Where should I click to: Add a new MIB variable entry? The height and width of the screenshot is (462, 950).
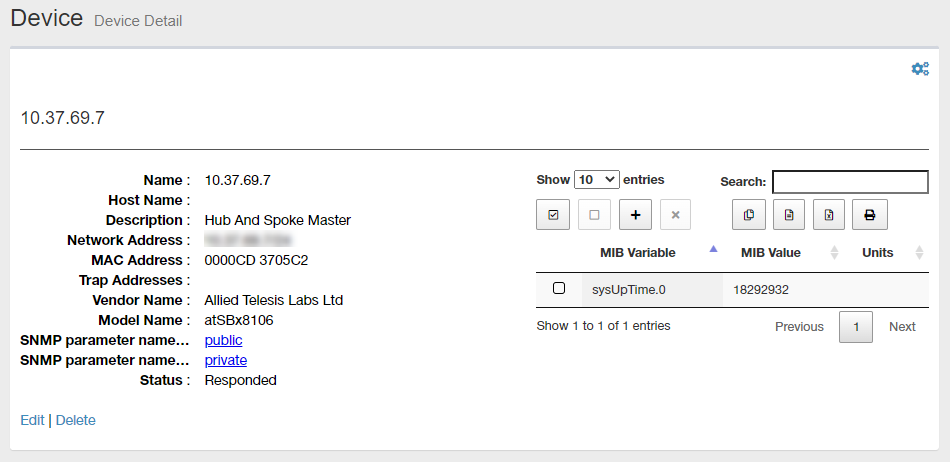[635, 215]
